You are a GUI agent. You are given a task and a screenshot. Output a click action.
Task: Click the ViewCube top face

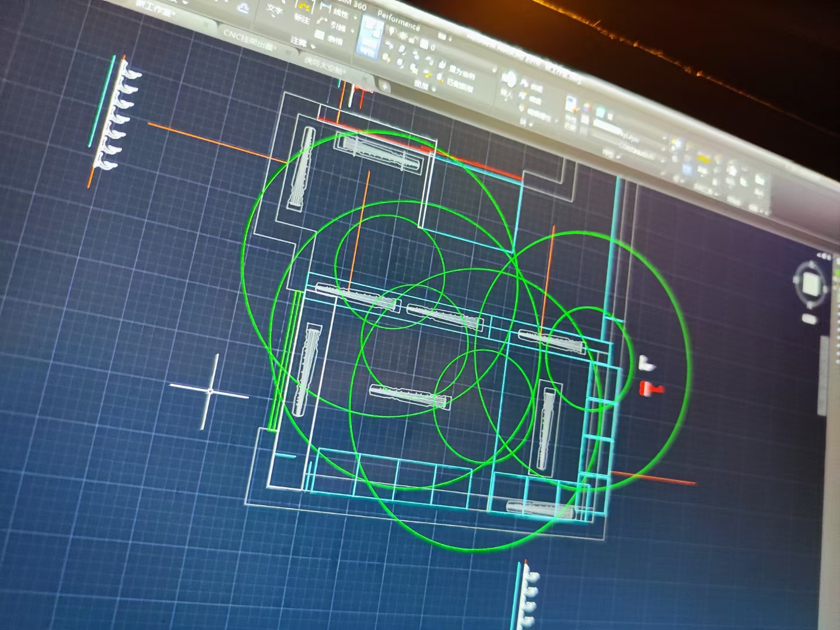811,285
